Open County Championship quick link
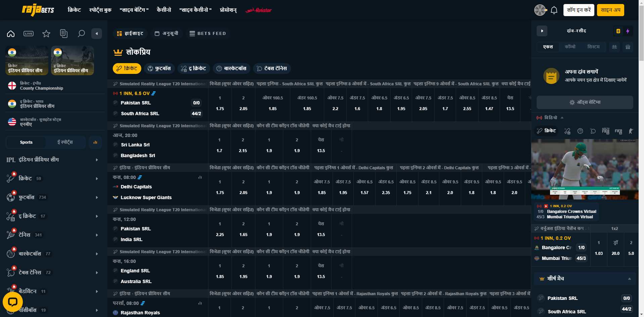Viewport: 644px width, 317px height. (55, 86)
